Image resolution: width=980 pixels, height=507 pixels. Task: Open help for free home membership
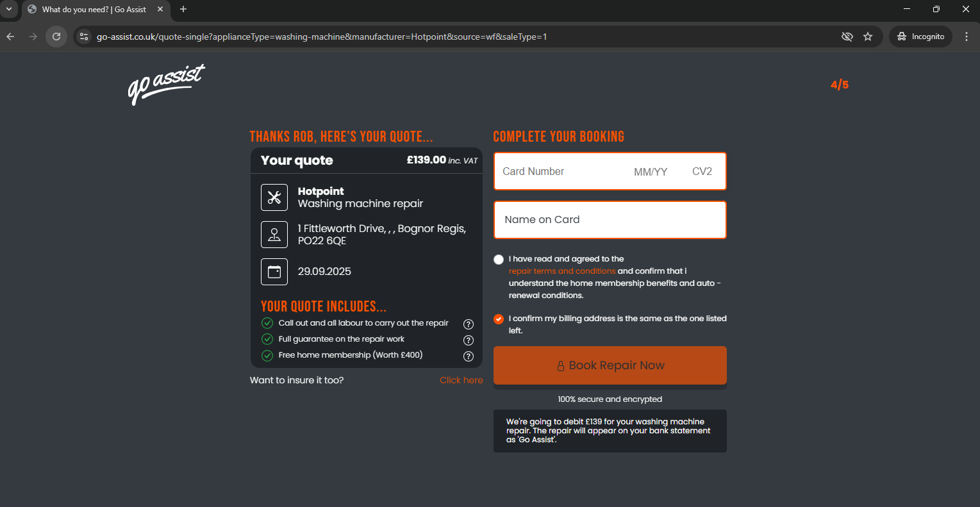click(x=469, y=356)
